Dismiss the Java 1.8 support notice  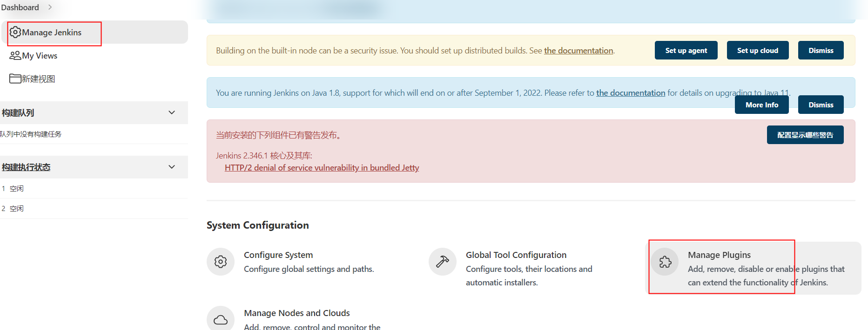tap(821, 105)
